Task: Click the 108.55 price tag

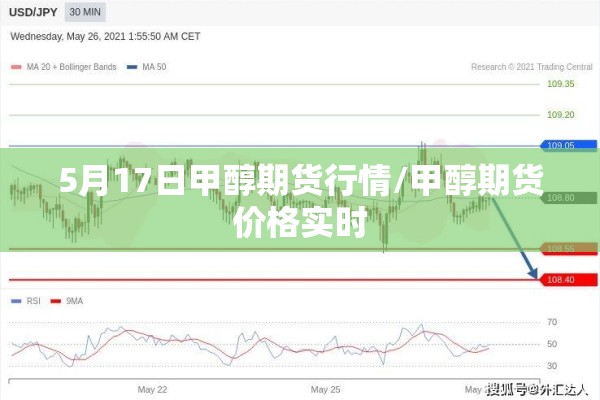Action: [x=569, y=249]
